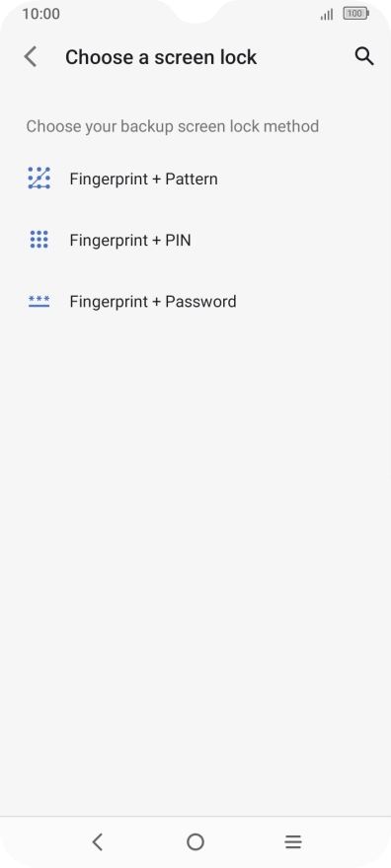Open recent apps menu button

click(293, 842)
